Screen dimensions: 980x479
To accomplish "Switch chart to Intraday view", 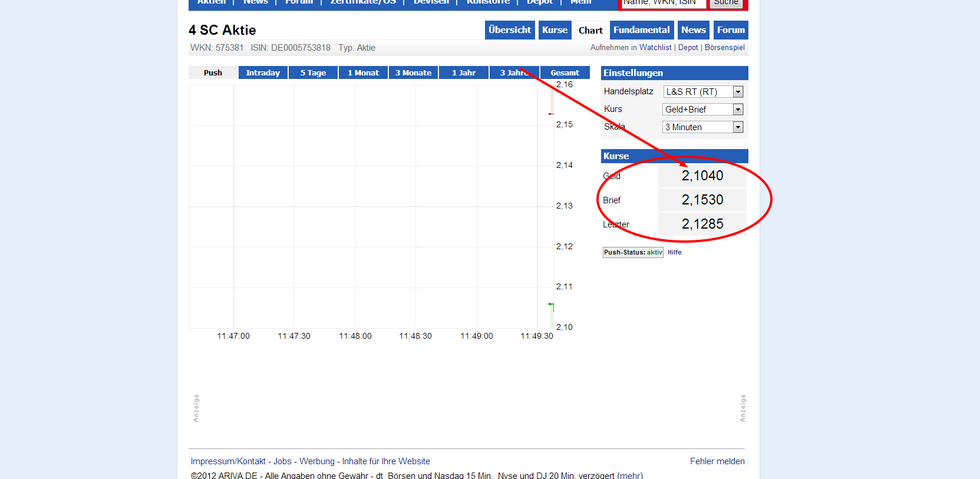I will [x=263, y=73].
